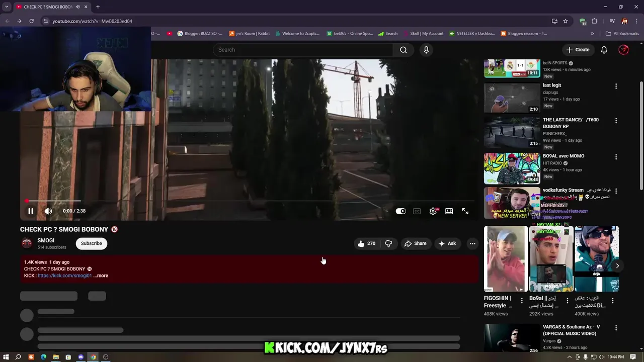644x362 pixels.
Task: Open YouTube notifications bell
Action: coord(604,50)
